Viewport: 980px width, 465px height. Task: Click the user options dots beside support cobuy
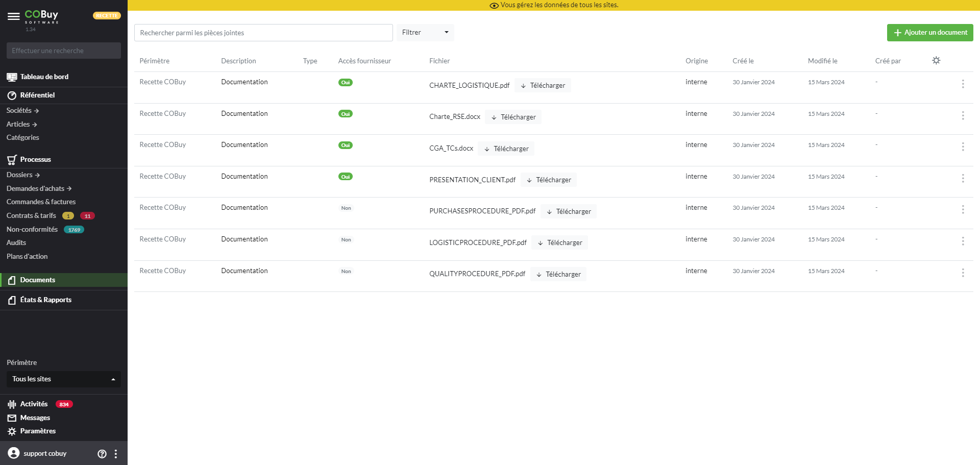(x=116, y=454)
